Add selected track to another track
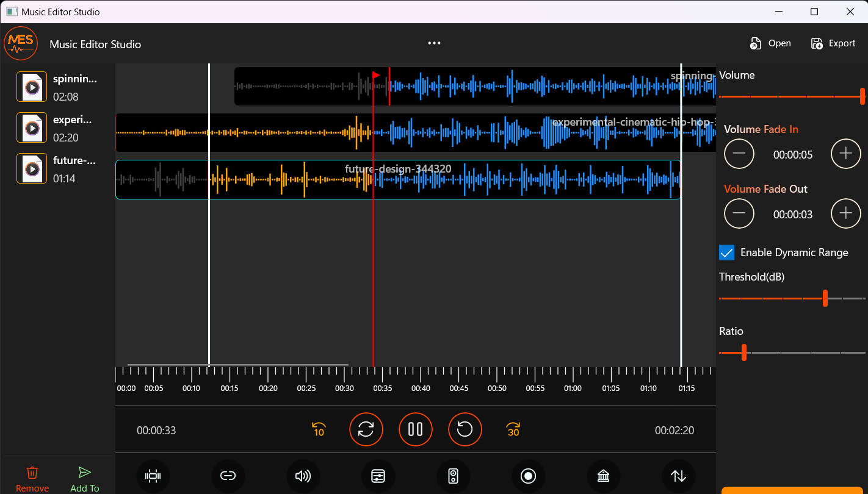 point(84,477)
